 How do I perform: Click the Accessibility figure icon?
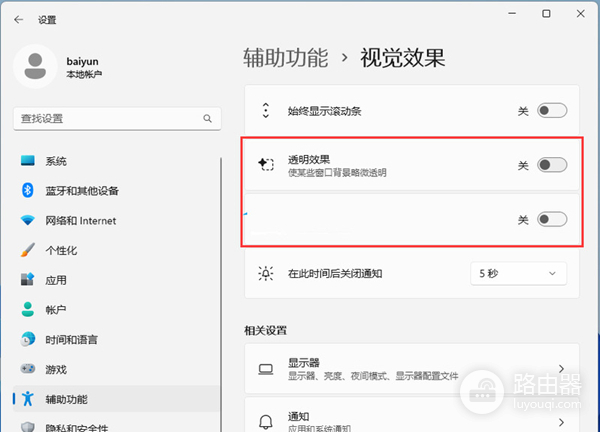[28, 399]
